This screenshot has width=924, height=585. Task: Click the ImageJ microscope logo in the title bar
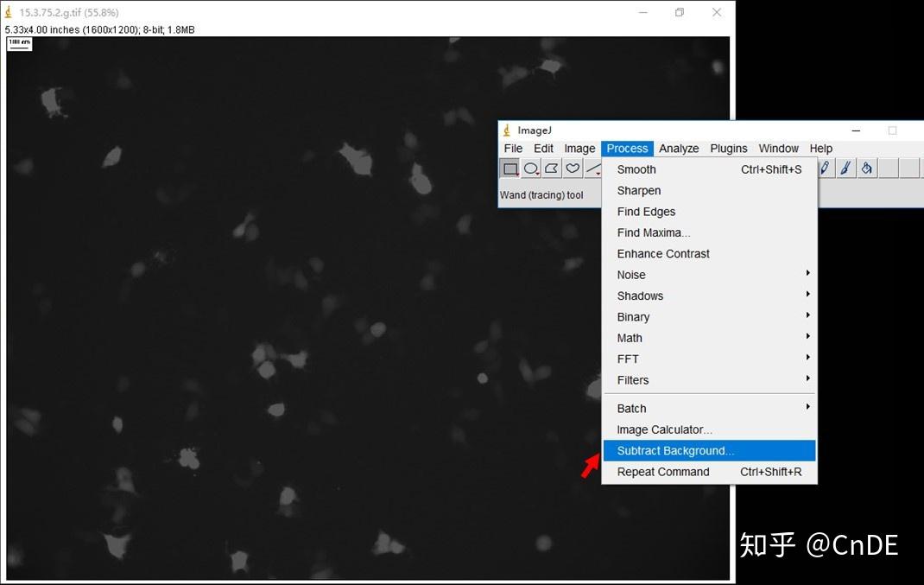[x=507, y=130]
